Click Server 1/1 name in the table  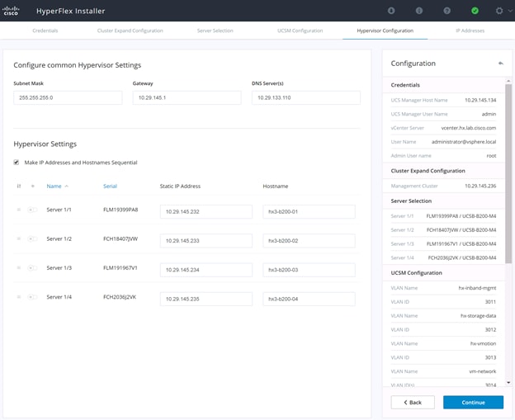[x=59, y=210]
